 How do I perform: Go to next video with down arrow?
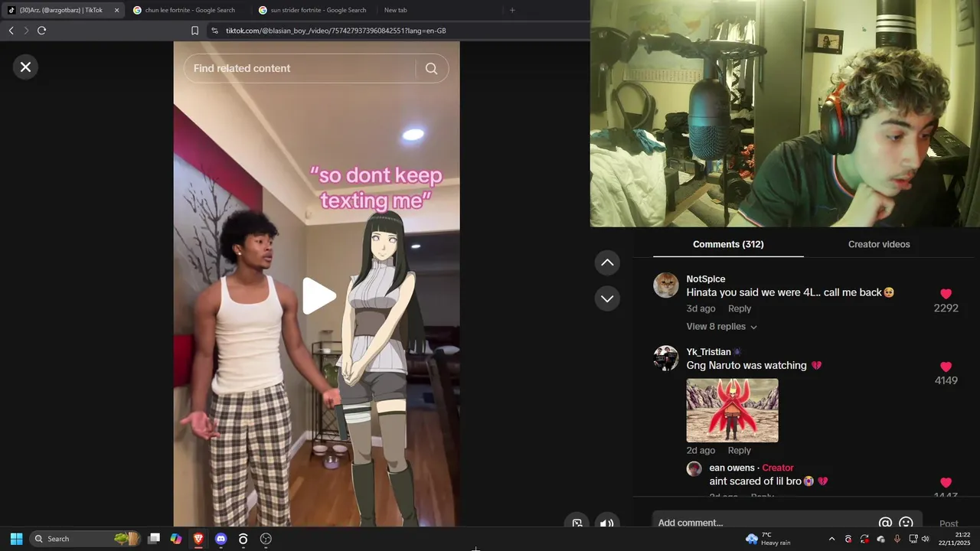click(x=607, y=298)
